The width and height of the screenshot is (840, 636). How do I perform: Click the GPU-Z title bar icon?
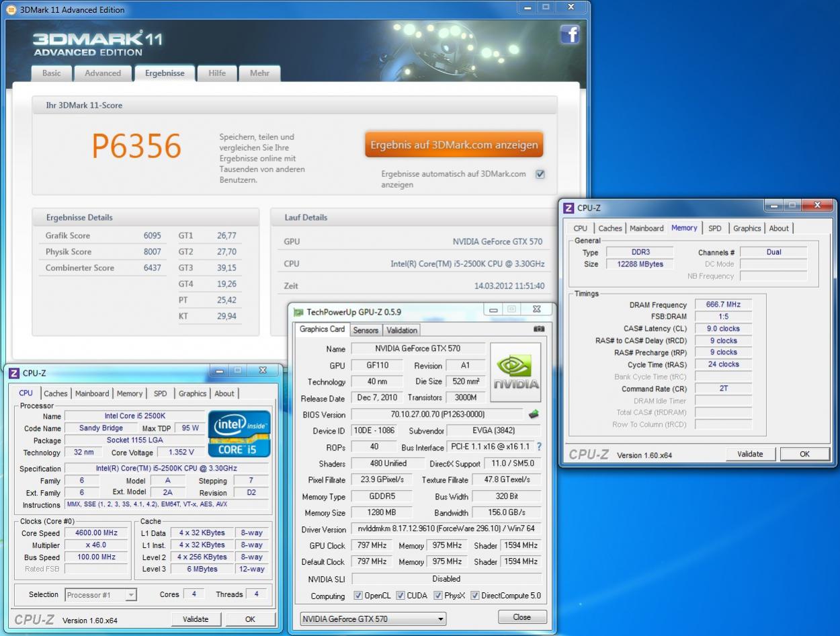point(298,311)
